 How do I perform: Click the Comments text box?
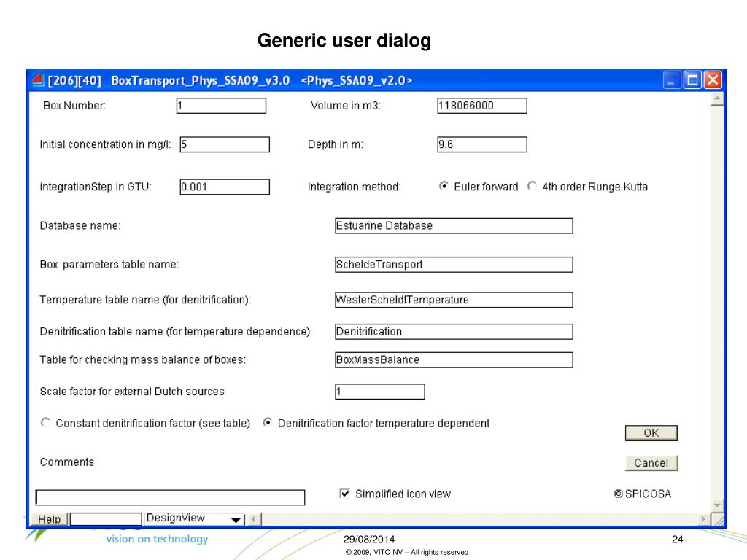(x=170, y=497)
